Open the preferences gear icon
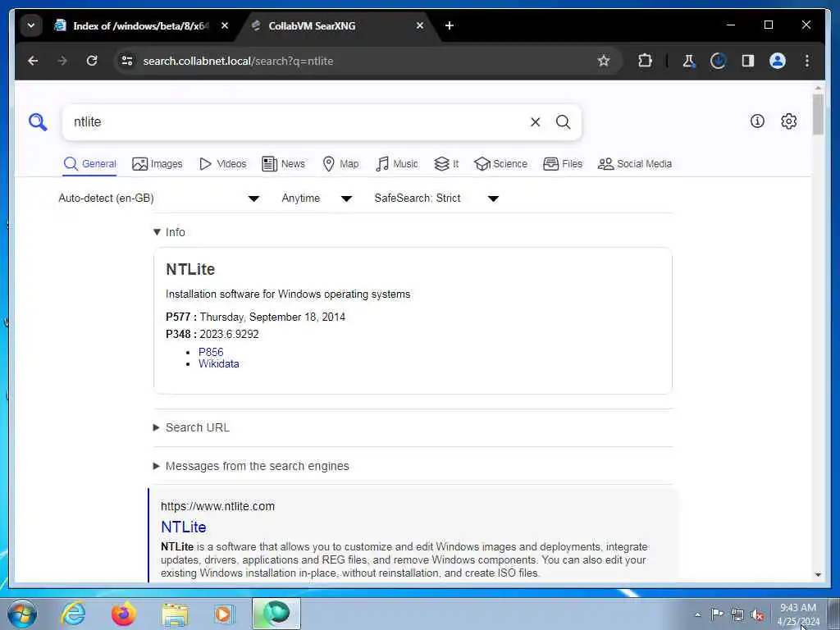 tap(788, 121)
